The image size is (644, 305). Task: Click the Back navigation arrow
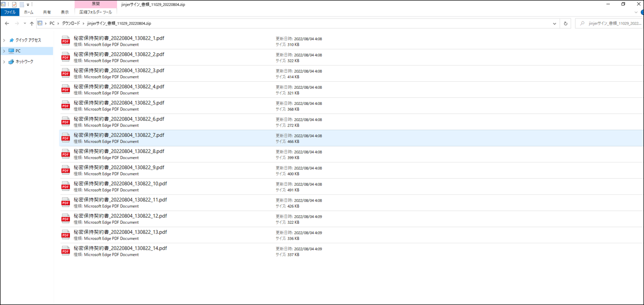[7, 24]
